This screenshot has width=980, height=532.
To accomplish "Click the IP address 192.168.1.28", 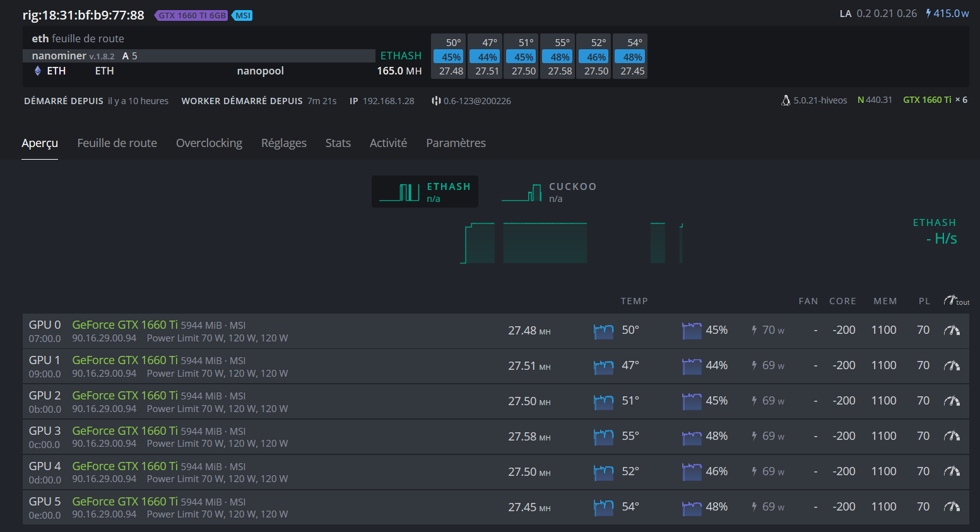I will [388, 101].
